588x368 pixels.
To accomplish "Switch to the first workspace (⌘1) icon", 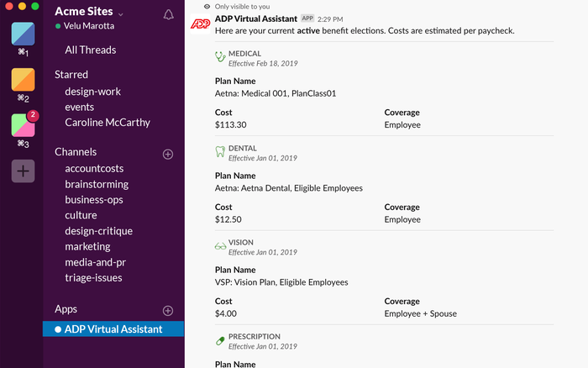I will click(23, 34).
